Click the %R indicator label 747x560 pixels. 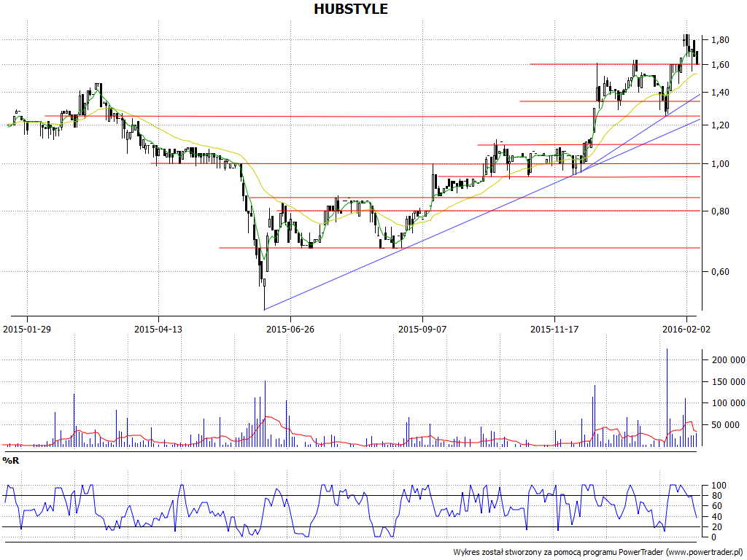(x=10, y=461)
